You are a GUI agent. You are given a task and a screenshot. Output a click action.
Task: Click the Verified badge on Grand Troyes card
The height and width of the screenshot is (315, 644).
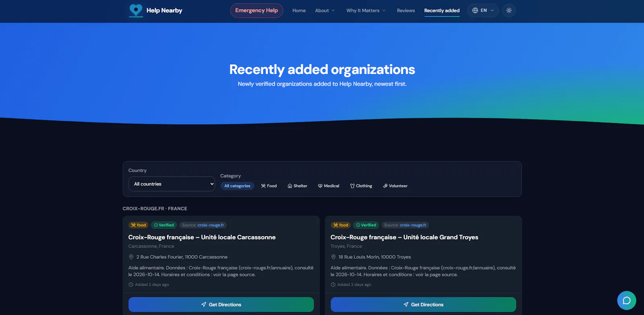366,225
